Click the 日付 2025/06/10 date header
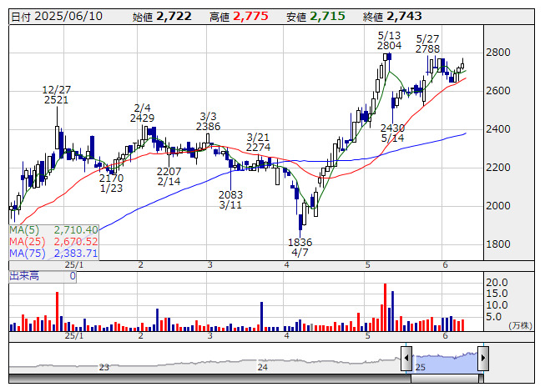The width and height of the screenshot is (545, 392). [x=57, y=17]
